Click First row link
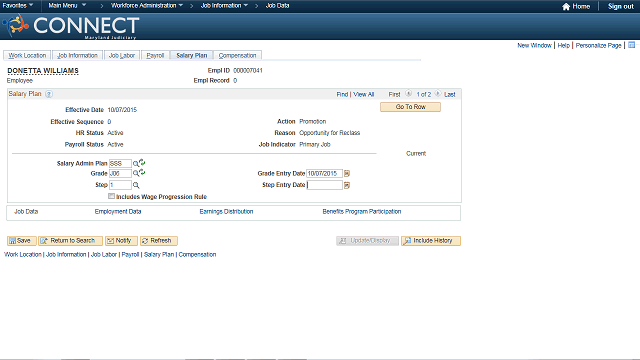640x360 pixels. 394,94
